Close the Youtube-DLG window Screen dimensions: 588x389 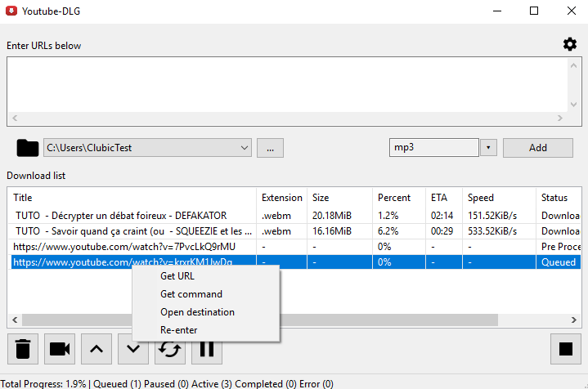tap(571, 11)
